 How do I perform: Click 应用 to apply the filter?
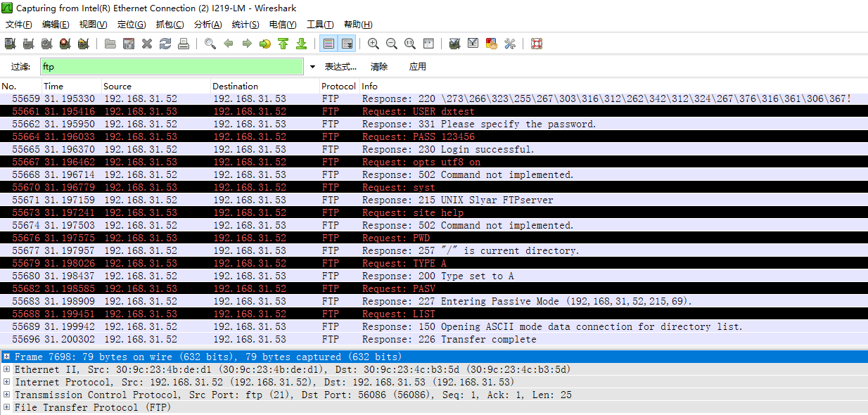click(418, 67)
